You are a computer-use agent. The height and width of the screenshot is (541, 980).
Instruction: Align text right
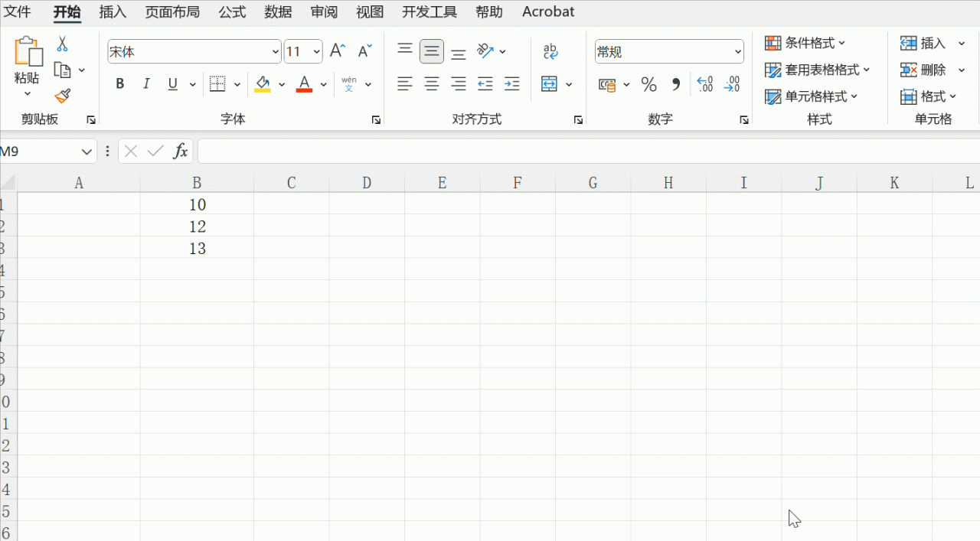[x=458, y=84]
